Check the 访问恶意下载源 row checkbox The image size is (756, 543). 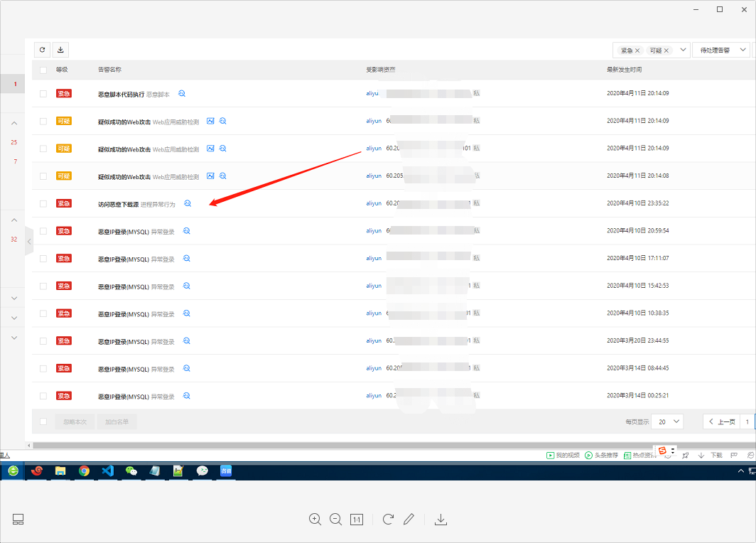tap(43, 203)
